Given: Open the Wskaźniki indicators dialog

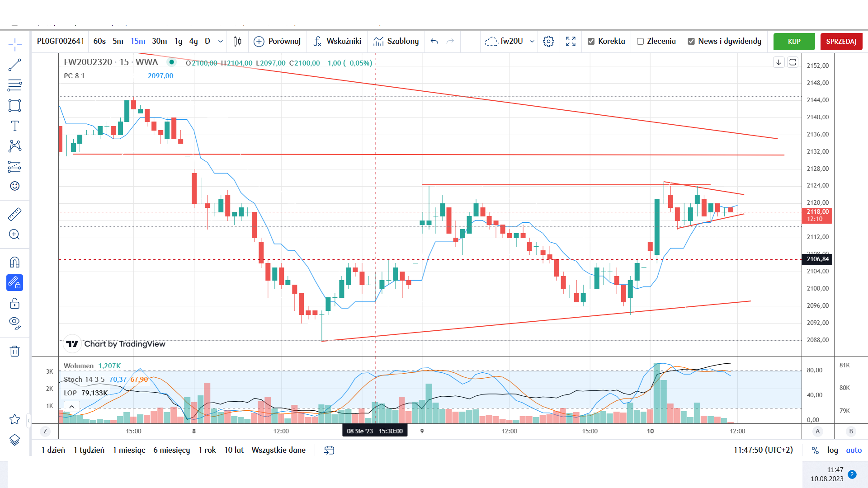Looking at the screenshot, I should pos(337,41).
